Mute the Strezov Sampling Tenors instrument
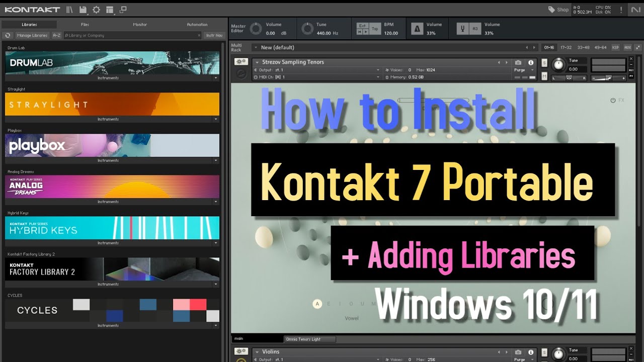The width and height of the screenshot is (644, 362). [544, 76]
